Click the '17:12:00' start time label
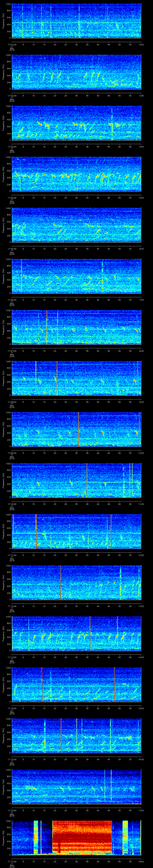 12,606
